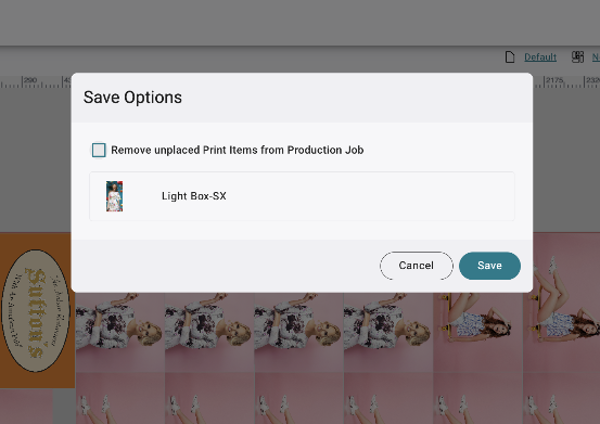Click the Save Options dialog title
The width and height of the screenshot is (600, 424).
tap(132, 98)
